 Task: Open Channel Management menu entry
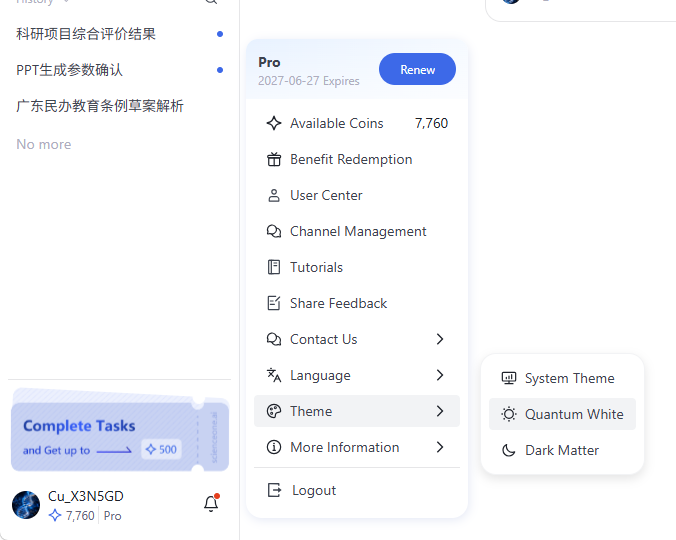357,231
